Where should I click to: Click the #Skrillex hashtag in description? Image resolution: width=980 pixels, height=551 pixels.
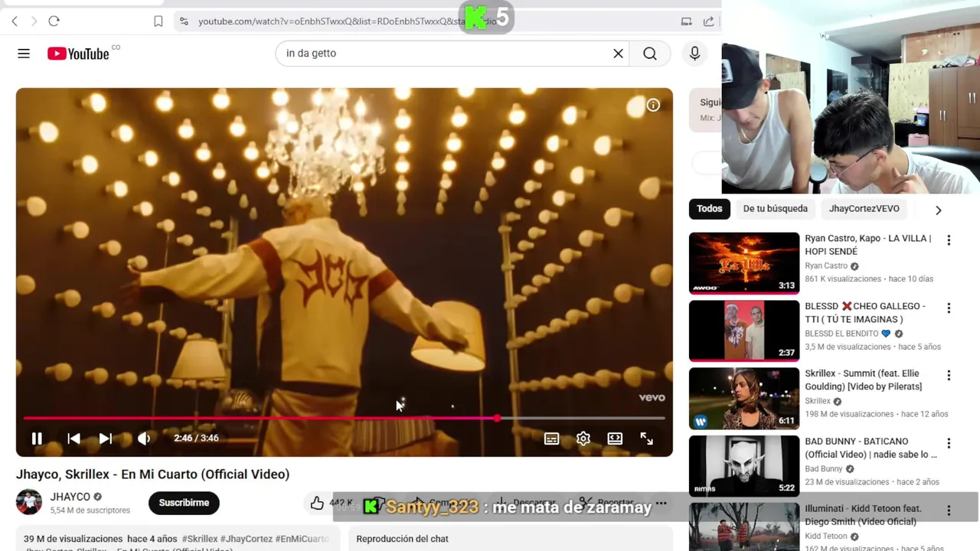click(x=199, y=539)
